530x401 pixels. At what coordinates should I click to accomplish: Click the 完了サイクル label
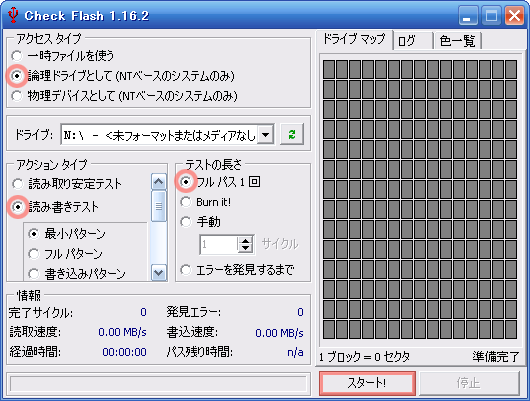[41, 312]
